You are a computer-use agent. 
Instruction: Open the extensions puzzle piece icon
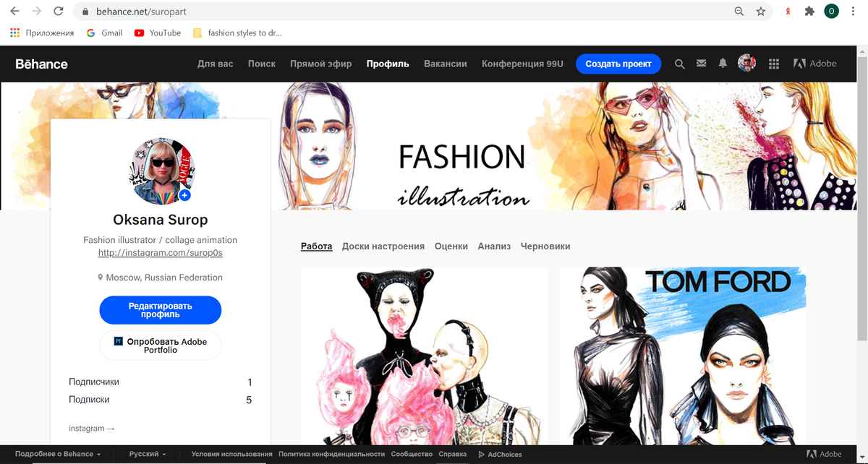pos(809,12)
